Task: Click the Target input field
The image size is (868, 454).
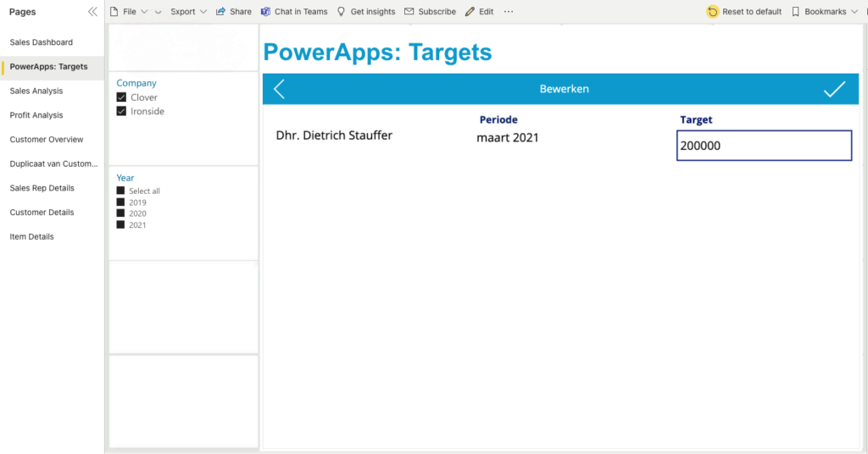Action: (764, 146)
